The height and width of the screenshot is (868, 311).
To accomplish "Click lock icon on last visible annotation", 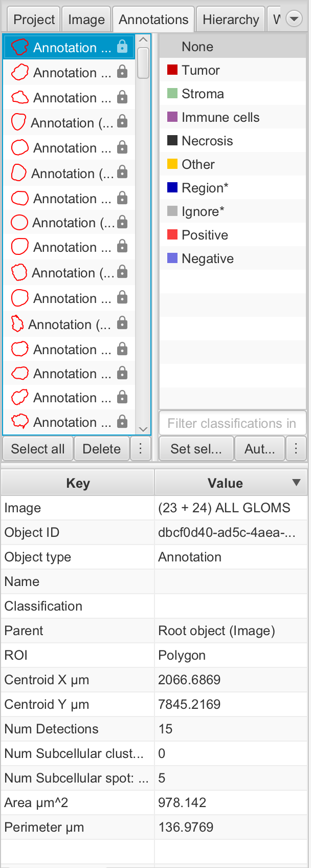I will (x=122, y=422).
